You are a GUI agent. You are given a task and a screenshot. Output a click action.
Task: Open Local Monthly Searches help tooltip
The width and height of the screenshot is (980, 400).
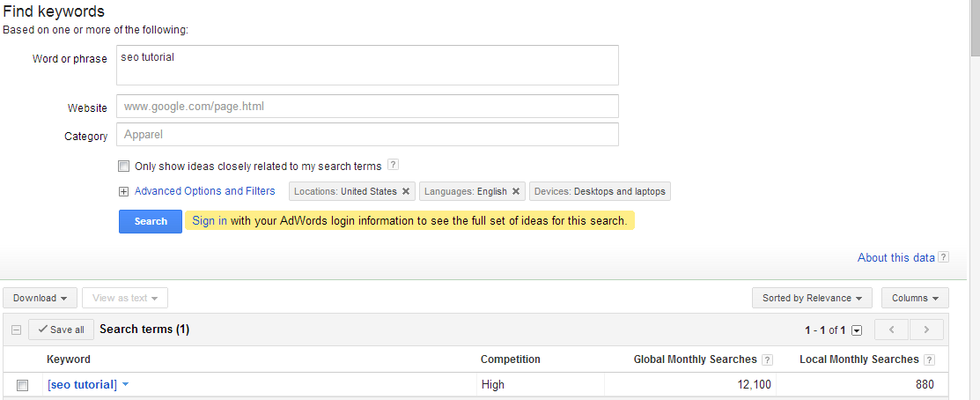click(930, 359)
